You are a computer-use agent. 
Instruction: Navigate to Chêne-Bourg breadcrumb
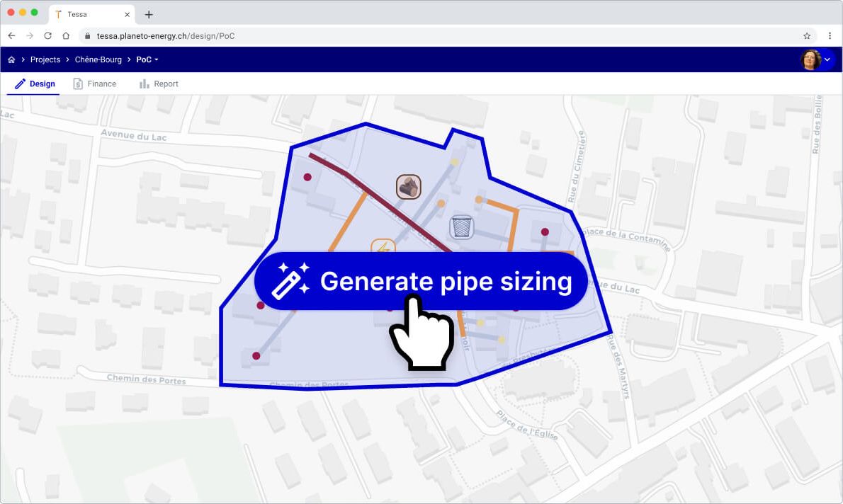tap(98, 59)
